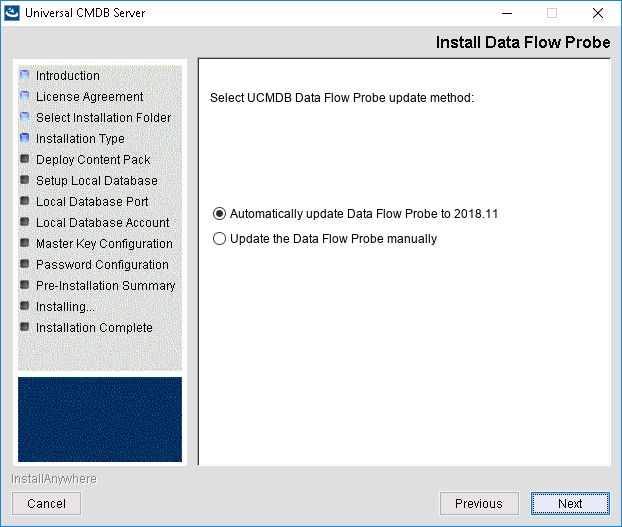Go back with the Previous button

click(479, 504)
